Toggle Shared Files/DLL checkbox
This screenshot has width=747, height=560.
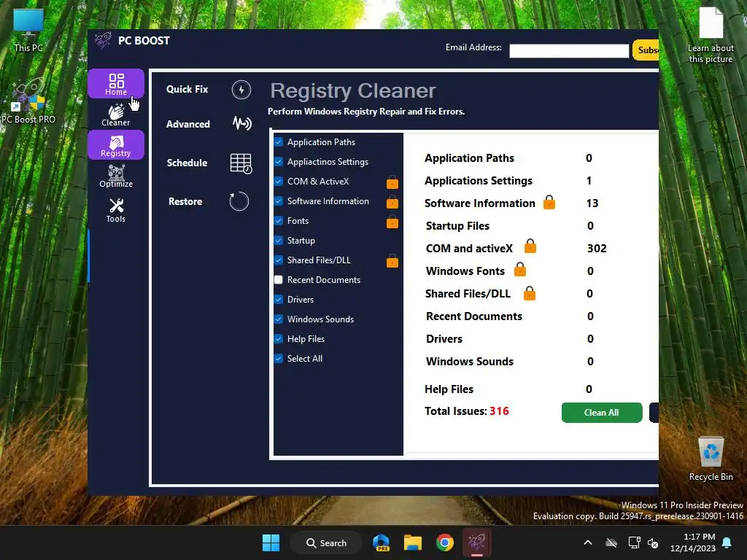(x=279, y=260)
